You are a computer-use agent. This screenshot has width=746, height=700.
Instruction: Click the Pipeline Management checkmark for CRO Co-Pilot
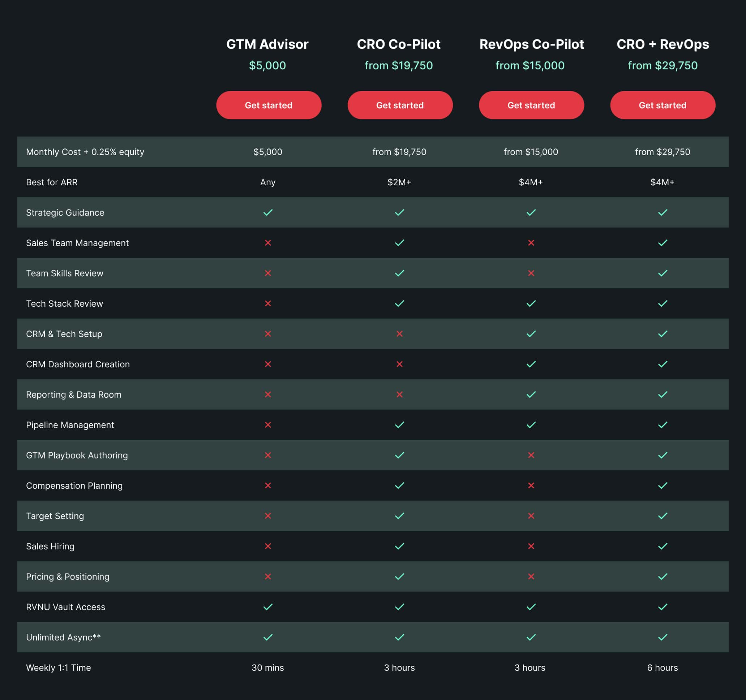pyautogui.click(x=400, y=425)
